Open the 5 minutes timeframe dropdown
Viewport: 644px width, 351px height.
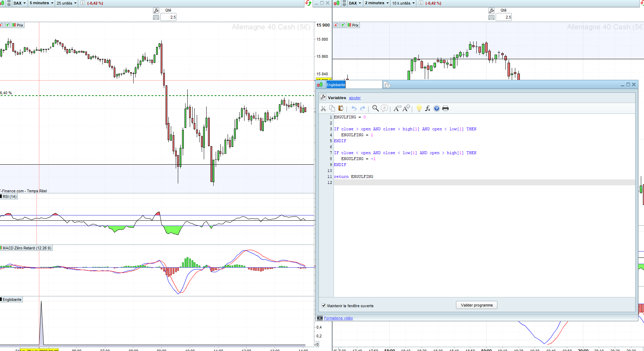[x=41, y=3]
